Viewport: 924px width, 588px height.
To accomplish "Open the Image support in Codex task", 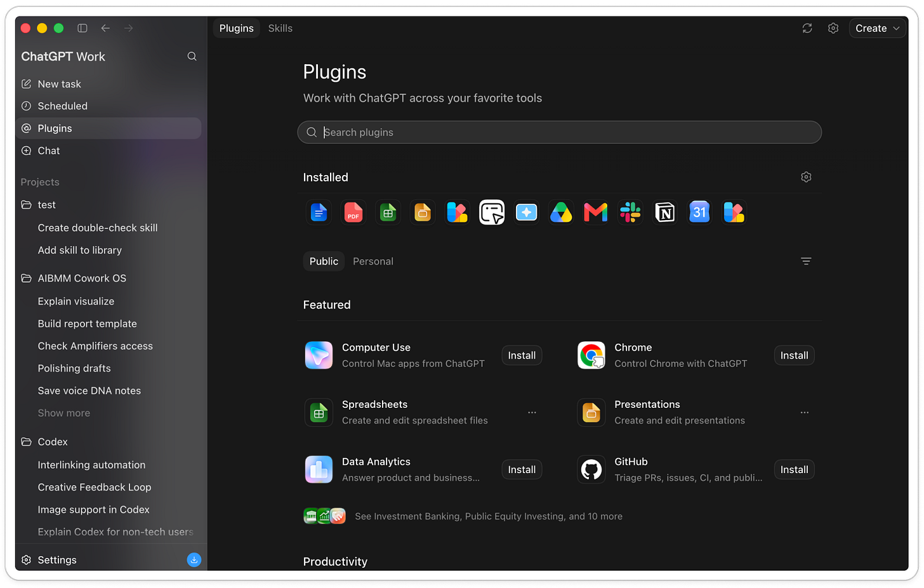I will (x=94, y=509).
